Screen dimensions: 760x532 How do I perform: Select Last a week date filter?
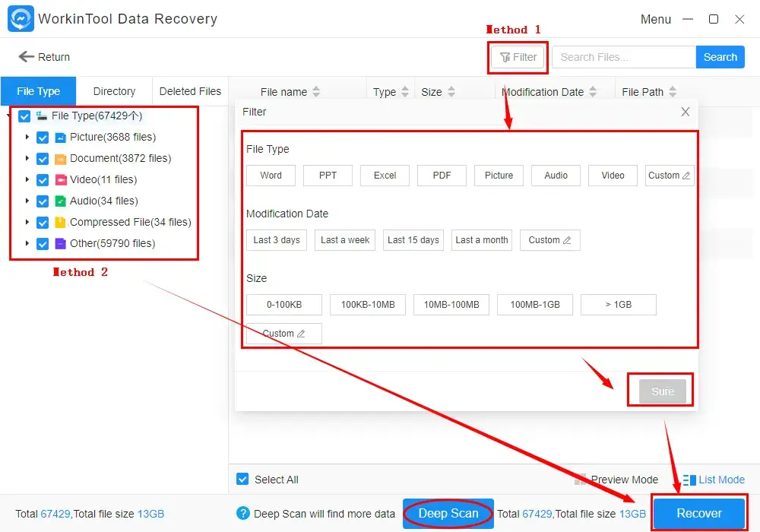345,240
